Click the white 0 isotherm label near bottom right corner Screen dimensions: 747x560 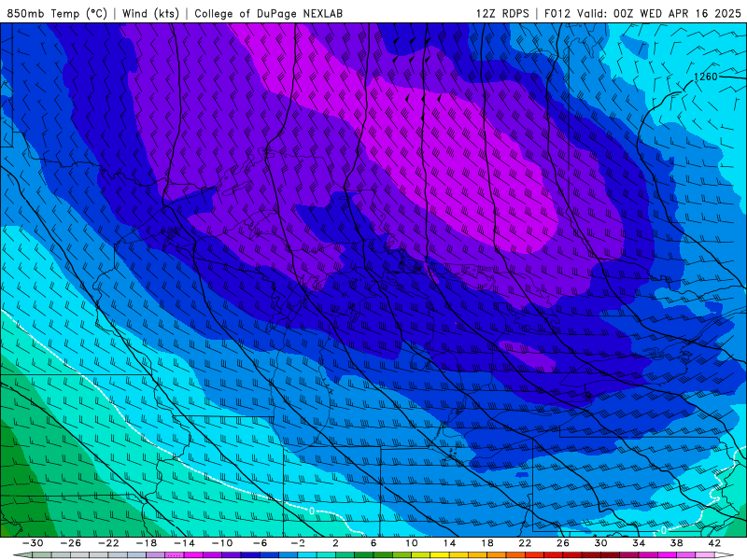coord(664,530)
